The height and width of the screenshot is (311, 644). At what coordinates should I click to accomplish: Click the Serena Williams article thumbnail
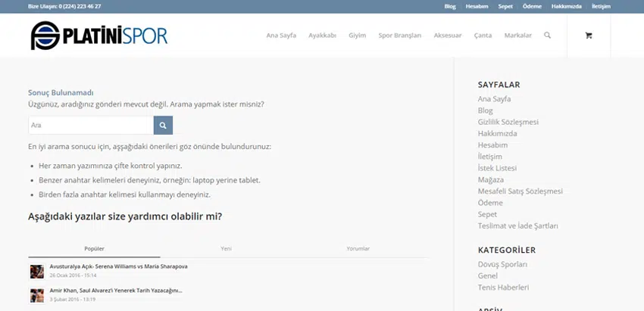36,271
